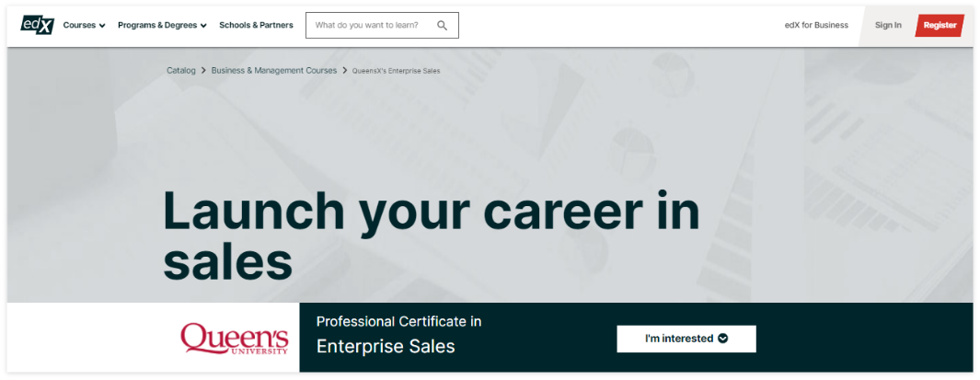Open the Schools & Partners menu item

pyautogui.click(x=256, y=26)
